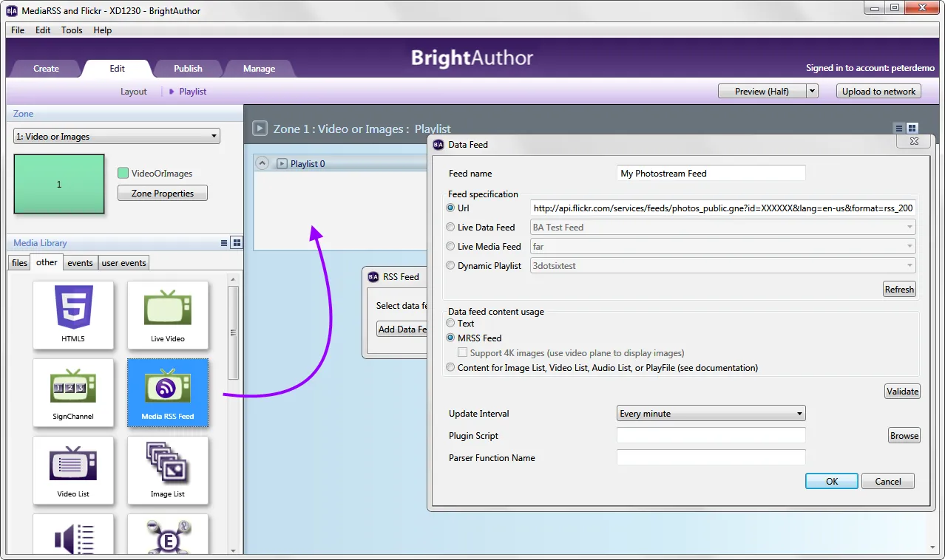This screenshot has width=945, height=560.
Task: Open the Help menu
Action: tap(103, 30)
